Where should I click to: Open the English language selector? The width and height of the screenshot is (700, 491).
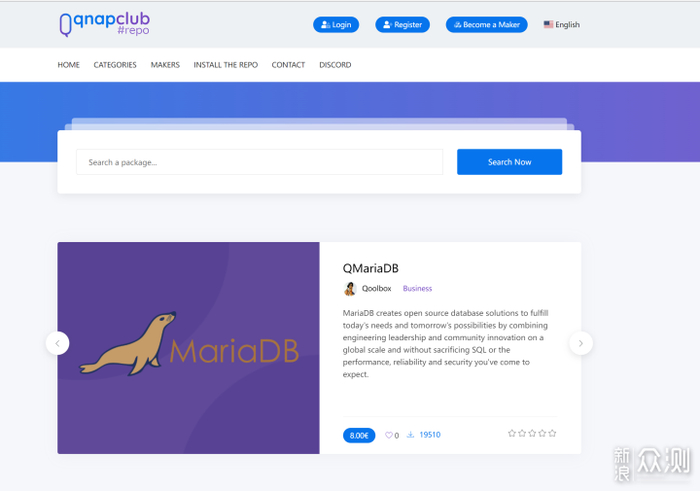(x=562, y=25)
